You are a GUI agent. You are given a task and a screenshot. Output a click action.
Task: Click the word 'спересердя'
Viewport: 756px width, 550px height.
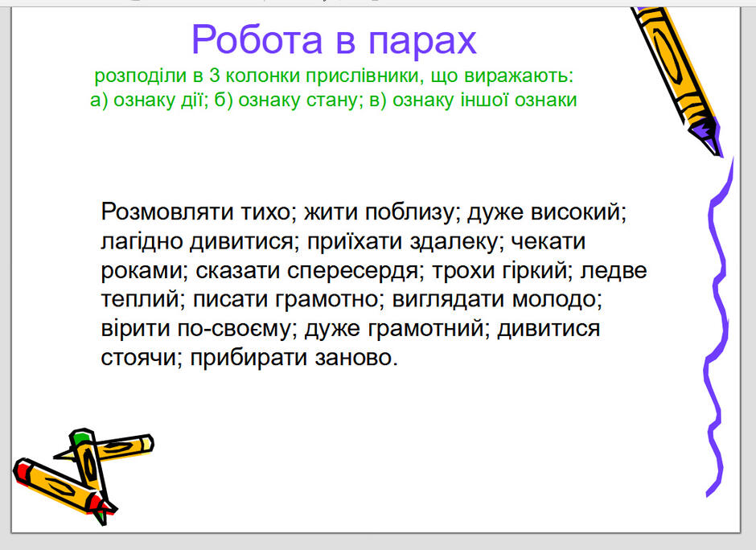(352, 271)
